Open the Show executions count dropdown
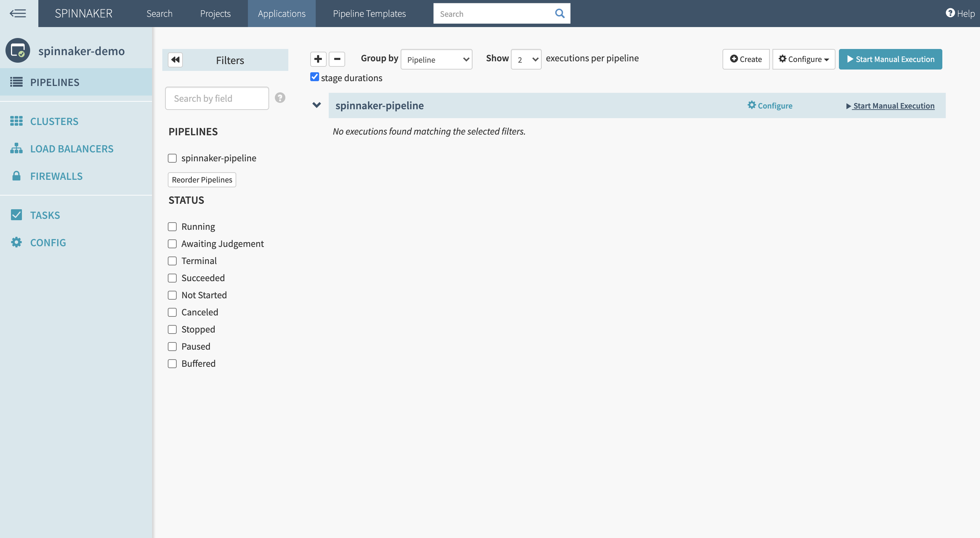 526,60
